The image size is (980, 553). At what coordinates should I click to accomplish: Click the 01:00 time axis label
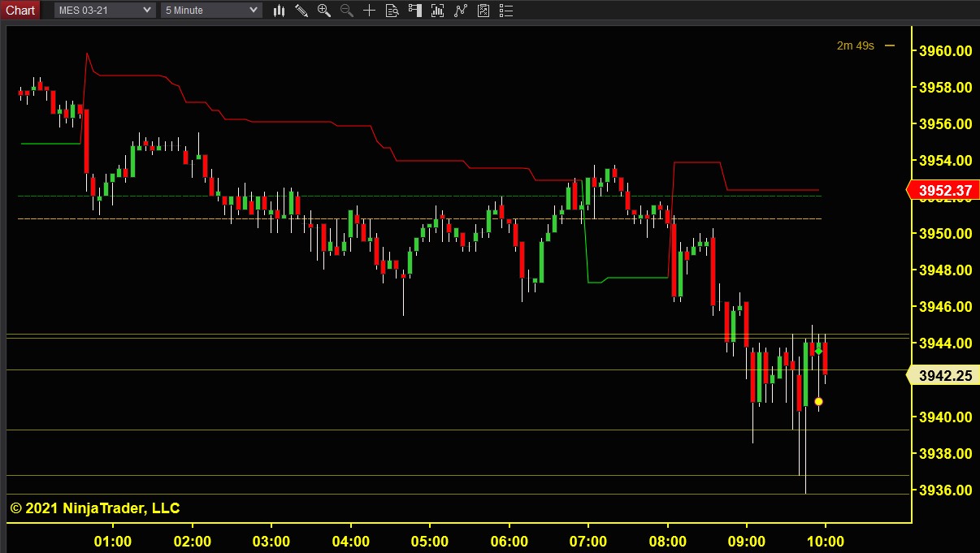pyautogui.click(x=113, y=542)
